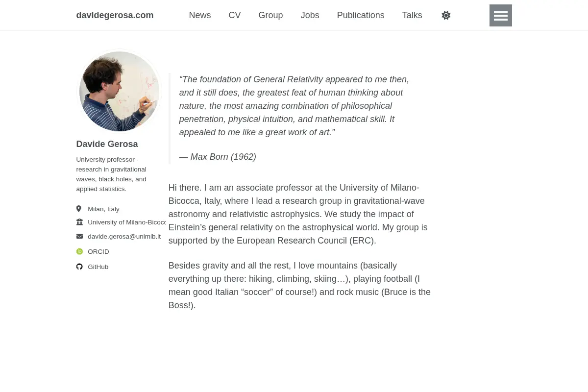Go to the News page
The image size is (588, 392).
[x=200, y=15]
